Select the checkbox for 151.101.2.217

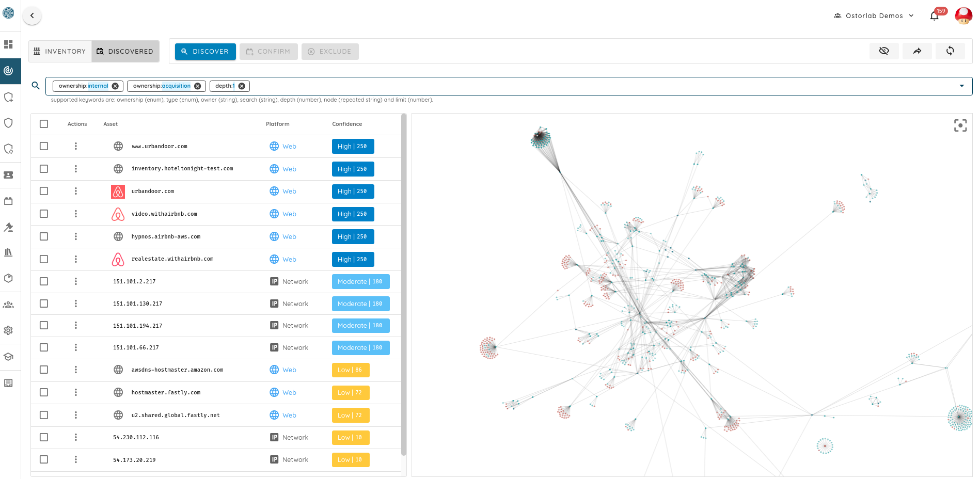click(44, 281)
